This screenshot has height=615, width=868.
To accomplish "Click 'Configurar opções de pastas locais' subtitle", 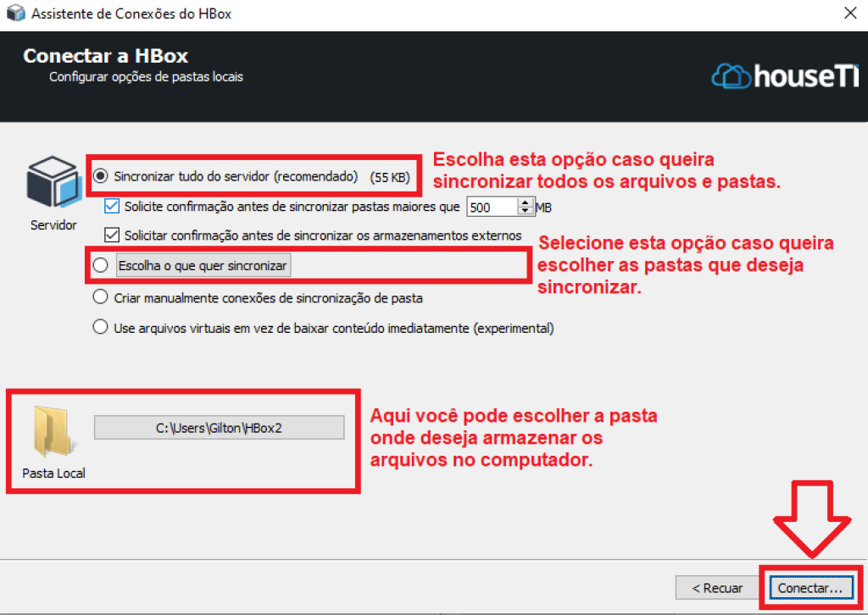I will point(146,77).
